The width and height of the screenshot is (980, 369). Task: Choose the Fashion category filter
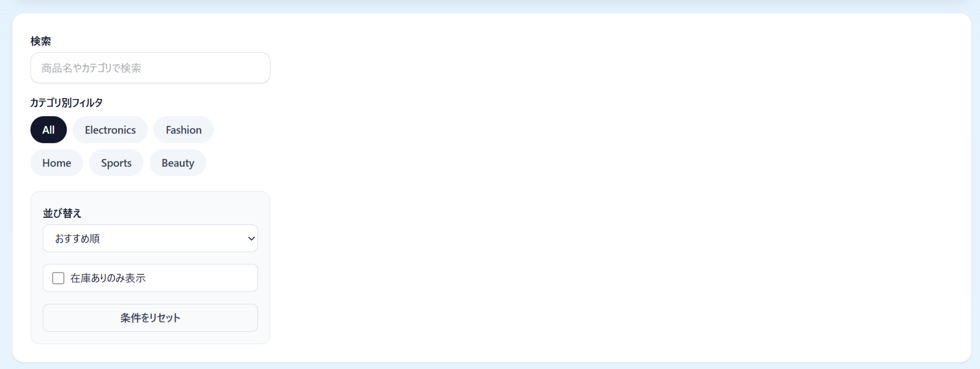184,130
